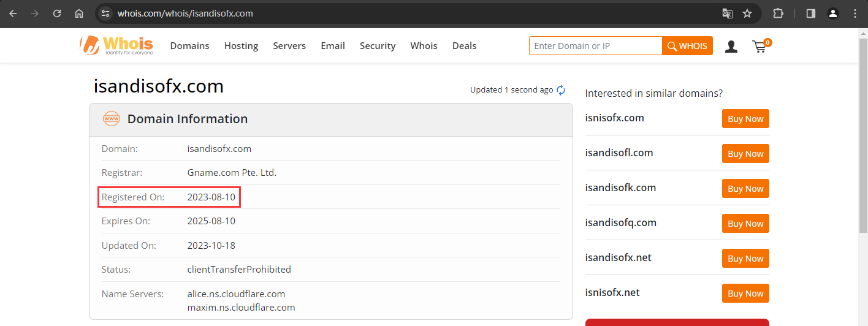
Task: Click registered date 2023-08-10
Action: pyautogui.click(x=211, y=197)
